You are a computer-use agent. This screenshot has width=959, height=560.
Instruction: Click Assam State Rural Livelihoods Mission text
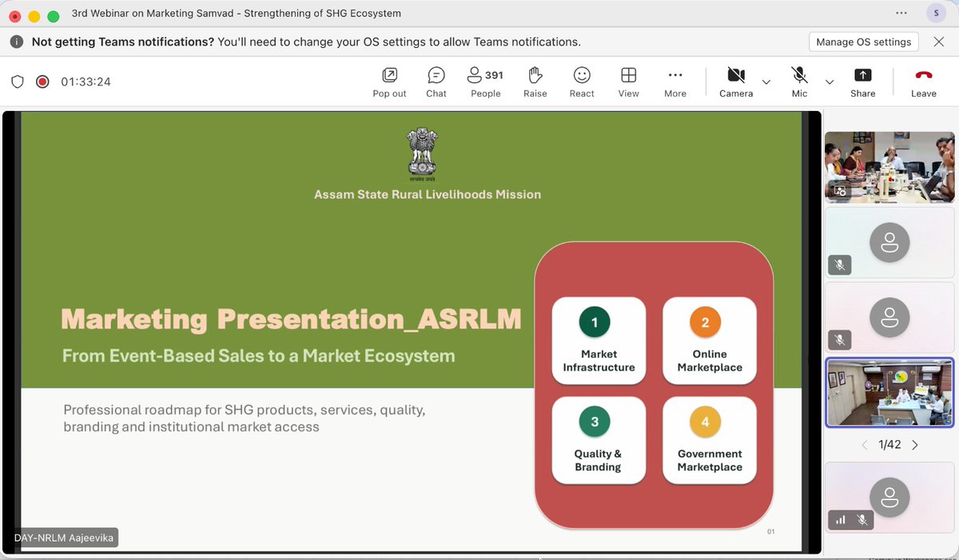click(428, 194)
